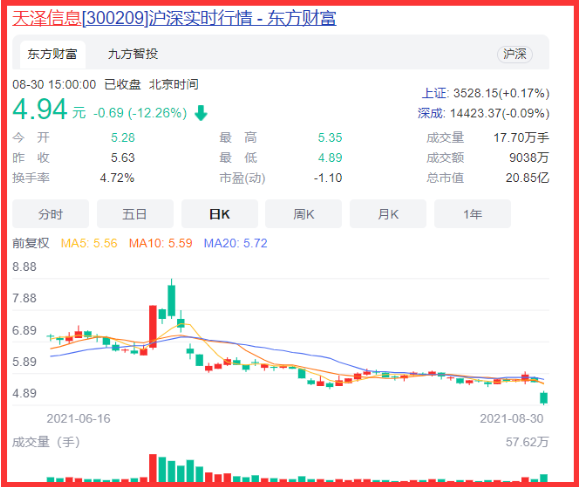Click the 前复权 label
Viewport: 580px width, 487px height.
click(31, 243)
